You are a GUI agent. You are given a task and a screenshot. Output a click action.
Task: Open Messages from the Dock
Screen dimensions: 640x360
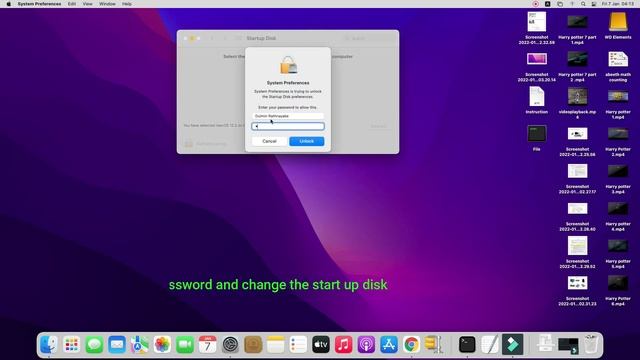pos(94,345)
